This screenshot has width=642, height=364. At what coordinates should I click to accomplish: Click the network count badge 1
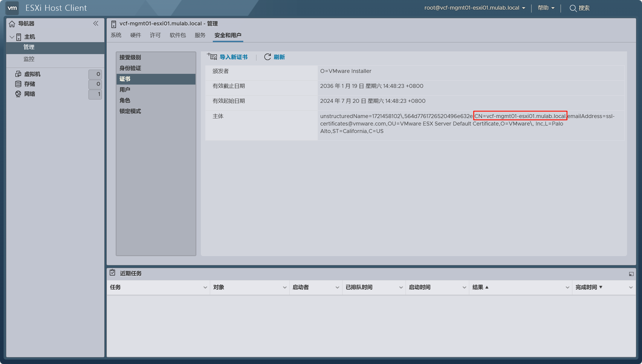coord(95,94)
